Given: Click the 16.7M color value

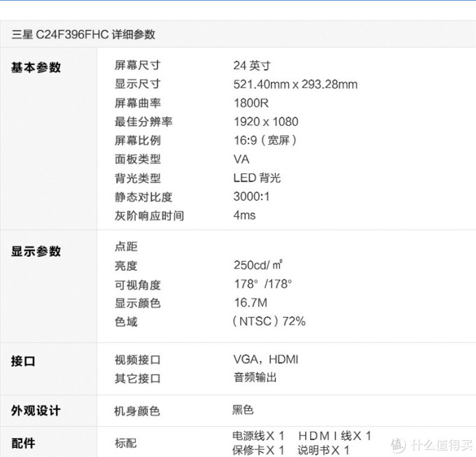Looking at the screenshot, I should pos(251,303).
